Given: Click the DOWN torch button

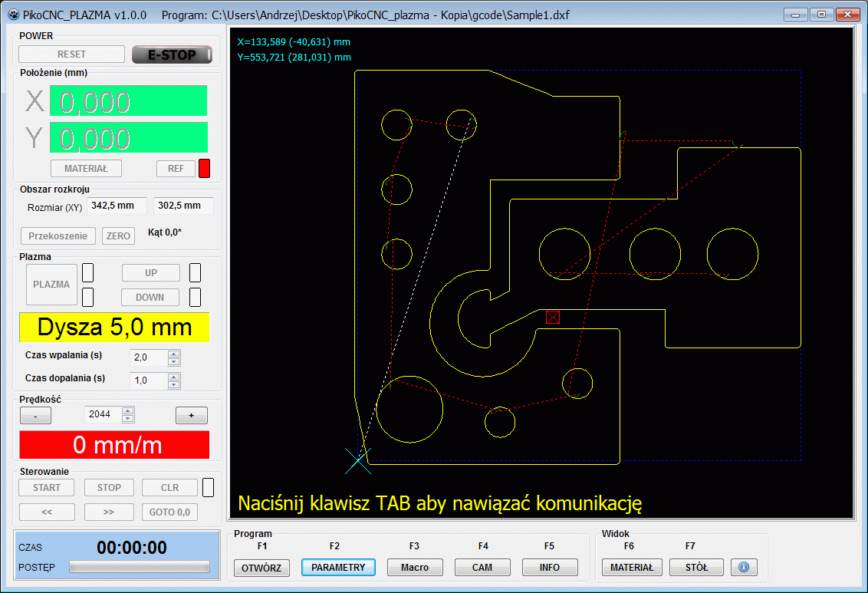Looking at the screenshot, I should pyautogui.click(x=150, y=298).
